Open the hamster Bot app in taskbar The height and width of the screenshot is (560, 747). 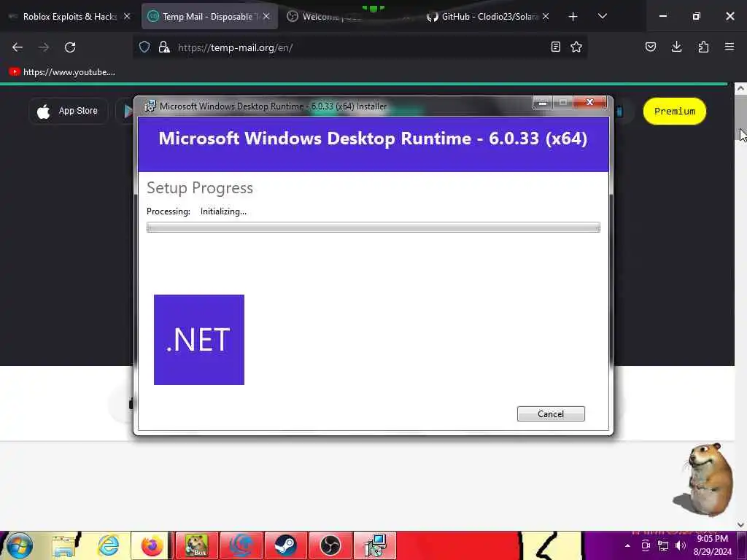[197, 545]
